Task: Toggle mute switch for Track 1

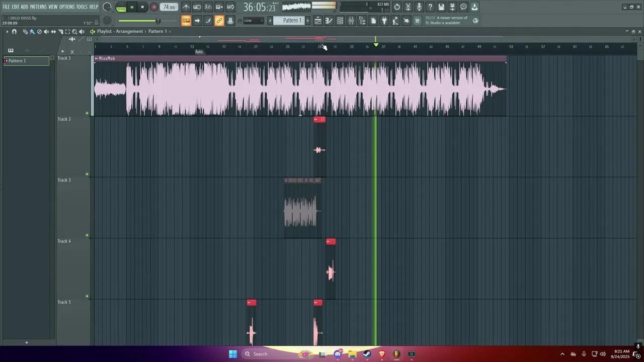Action: (87, 113)
